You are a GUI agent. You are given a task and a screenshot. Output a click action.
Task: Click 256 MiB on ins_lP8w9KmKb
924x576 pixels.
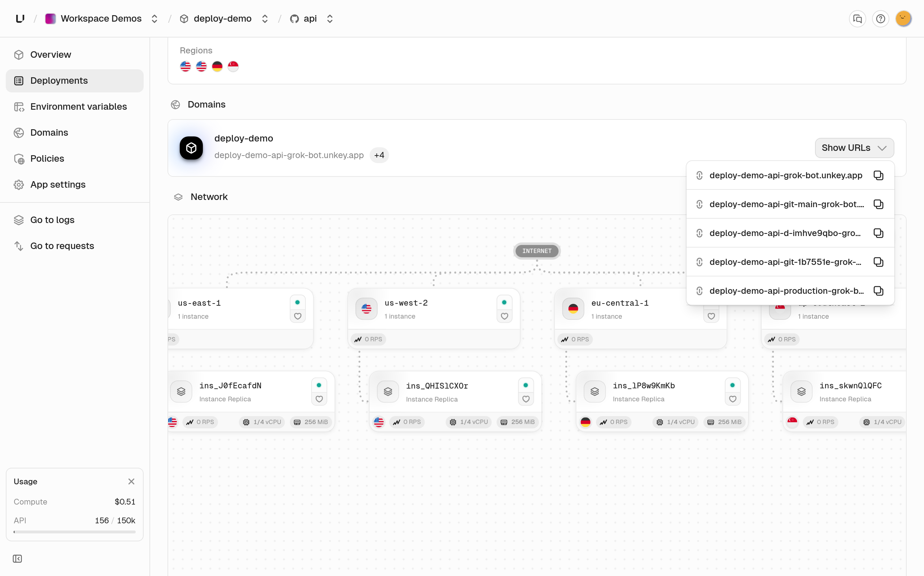724,422
